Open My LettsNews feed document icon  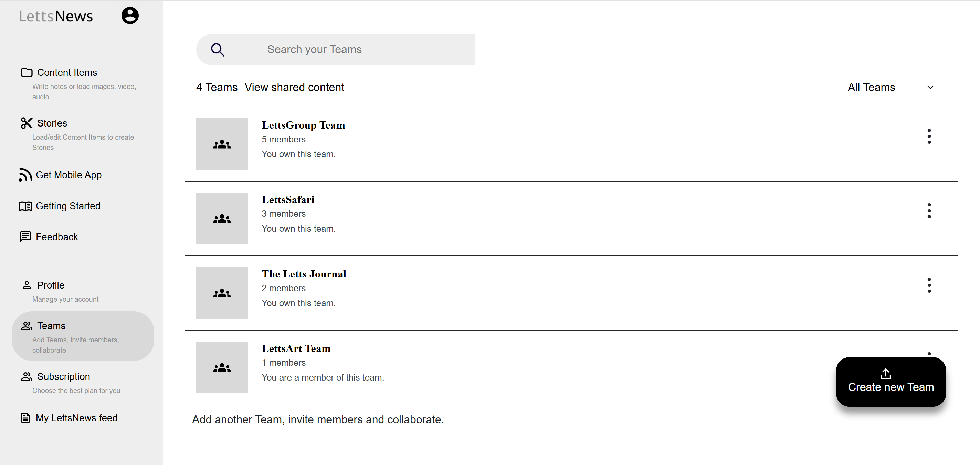pyautogui.click(x=25, y=418)
